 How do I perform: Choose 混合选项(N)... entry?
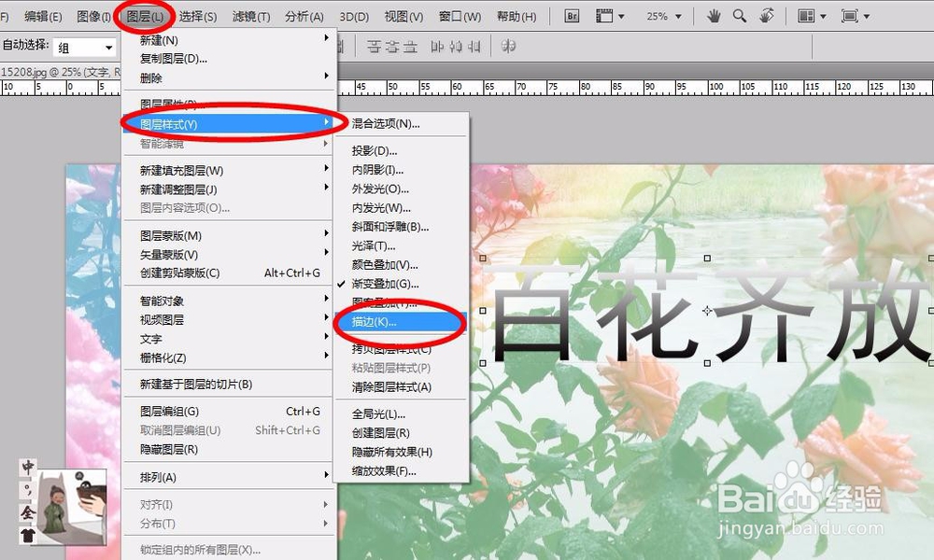[x=386, y=124]
